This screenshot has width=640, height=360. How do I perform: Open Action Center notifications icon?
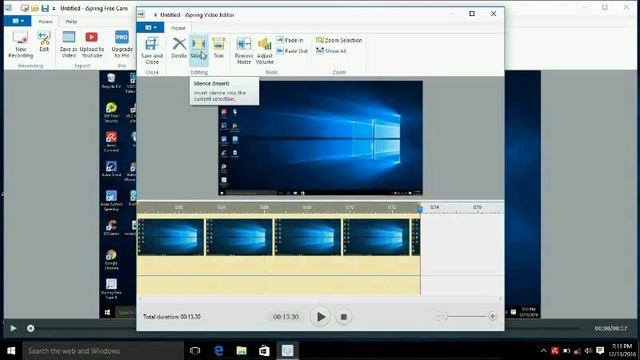coord(600,351)
